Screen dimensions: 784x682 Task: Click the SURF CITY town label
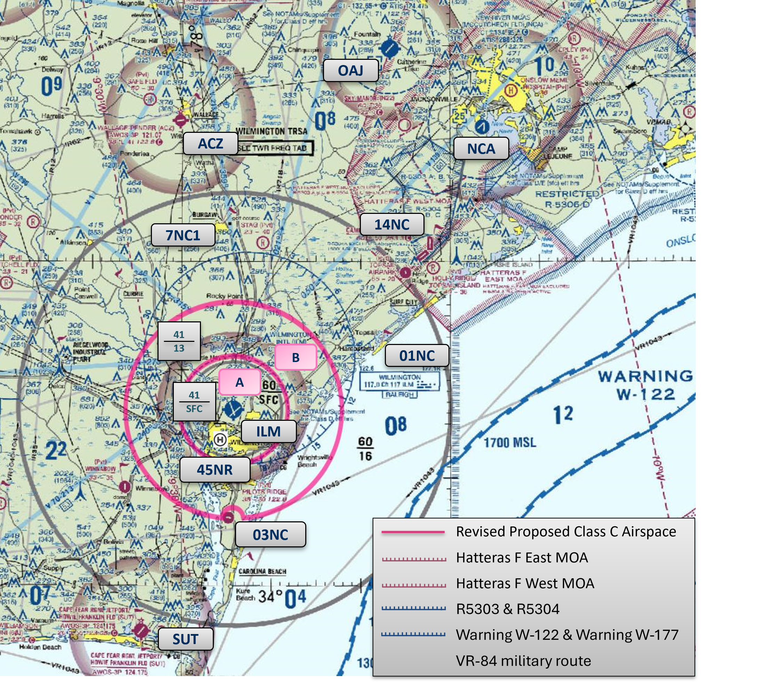click(404, 302)
